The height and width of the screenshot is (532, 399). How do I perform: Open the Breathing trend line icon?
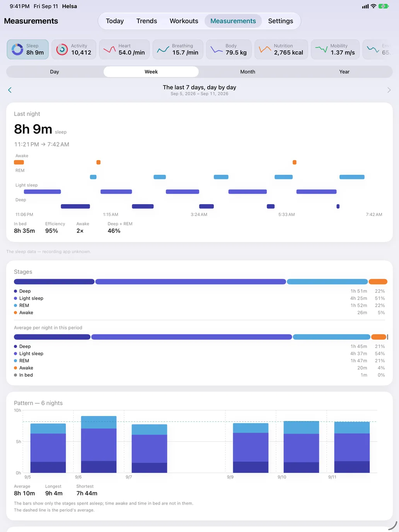point(163,49)
